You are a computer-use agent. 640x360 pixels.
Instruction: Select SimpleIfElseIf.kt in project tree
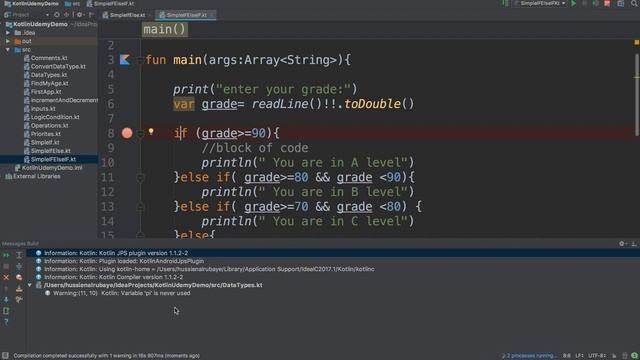(50, 159)
